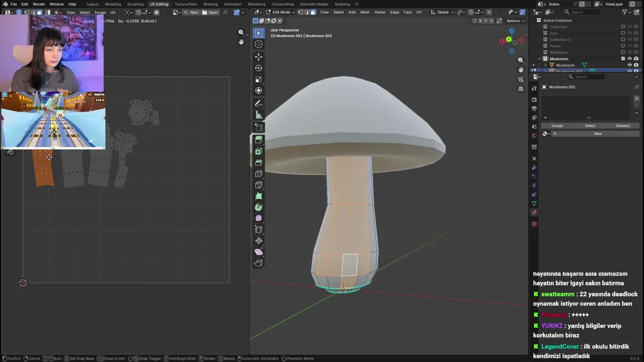Toggle Dice collection checkbox in outliner
This screenshot has height=362, width=644.
coord(623,33)
